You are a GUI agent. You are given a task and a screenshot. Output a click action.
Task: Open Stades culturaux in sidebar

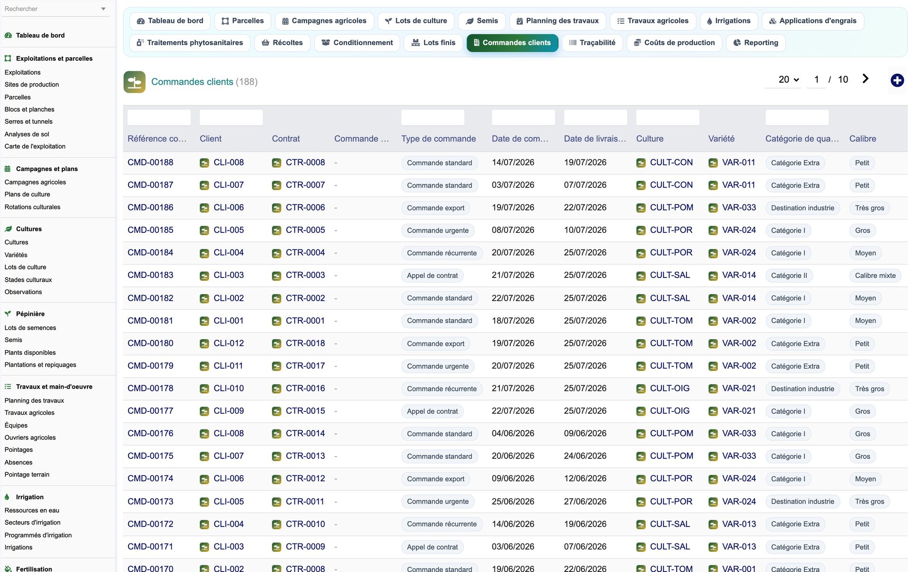[x=28, y=280]
